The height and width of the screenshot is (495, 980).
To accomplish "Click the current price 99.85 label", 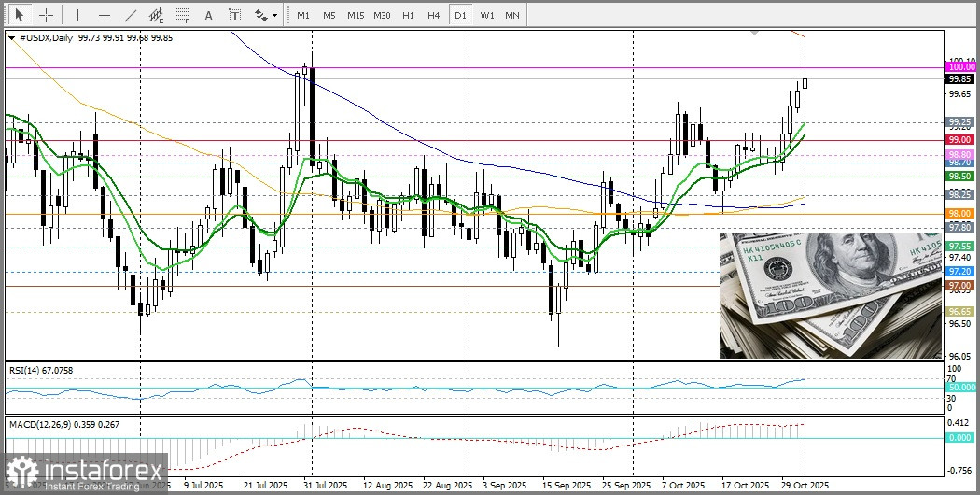I will tap(960, 79).
